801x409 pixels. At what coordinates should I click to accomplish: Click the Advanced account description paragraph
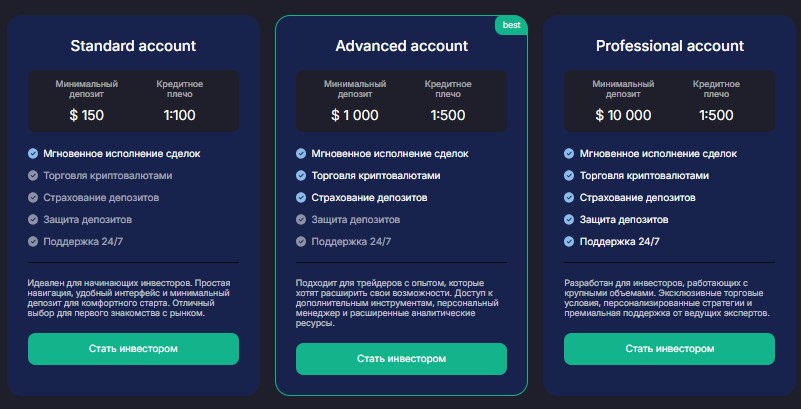point(397,303)
